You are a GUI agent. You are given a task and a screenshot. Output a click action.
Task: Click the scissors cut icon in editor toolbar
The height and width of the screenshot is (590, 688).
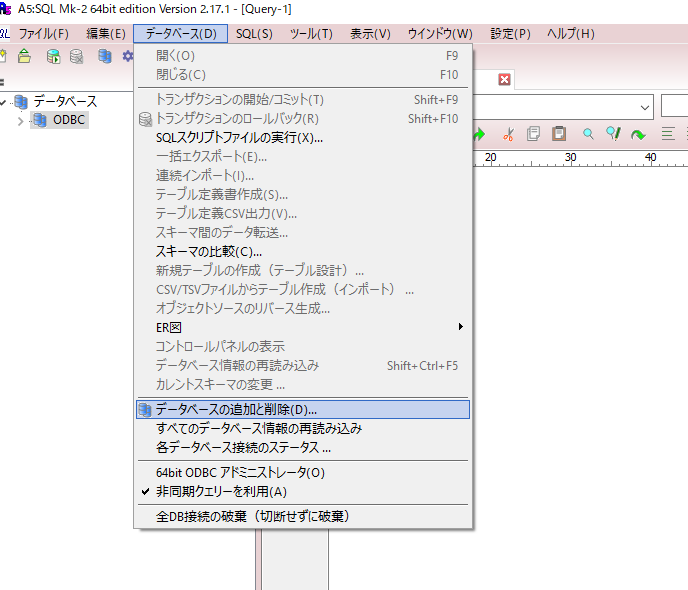[x=508, y=134]
